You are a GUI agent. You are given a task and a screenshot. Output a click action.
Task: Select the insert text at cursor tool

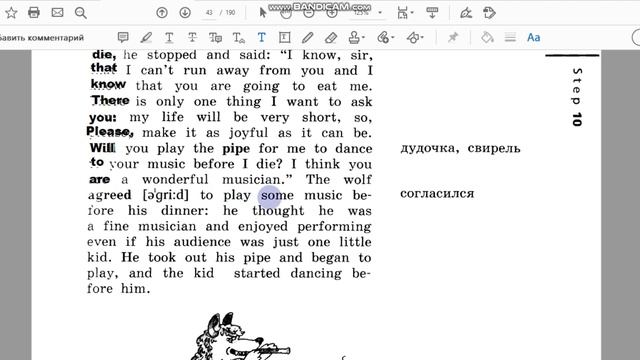click(238, 38)
